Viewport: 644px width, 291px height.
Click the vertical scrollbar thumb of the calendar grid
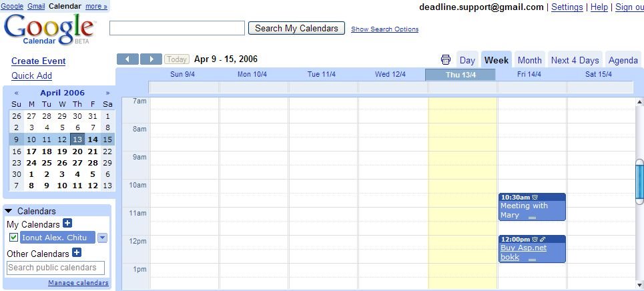coord(639,182)
